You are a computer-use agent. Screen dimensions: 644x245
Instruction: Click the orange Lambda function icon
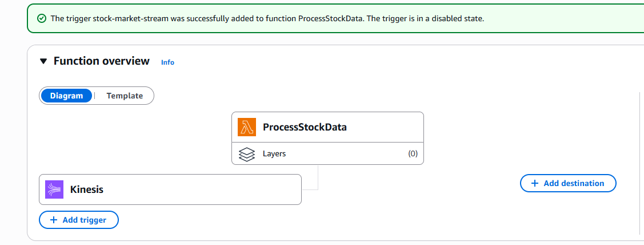coord(246,127)
